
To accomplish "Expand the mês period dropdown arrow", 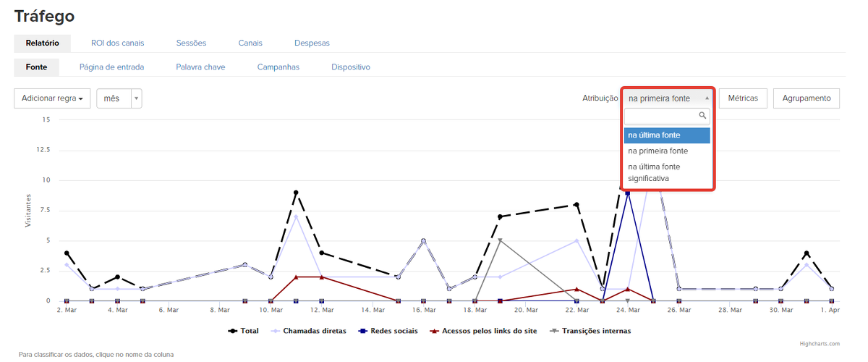I will click(x=136, y=98).
